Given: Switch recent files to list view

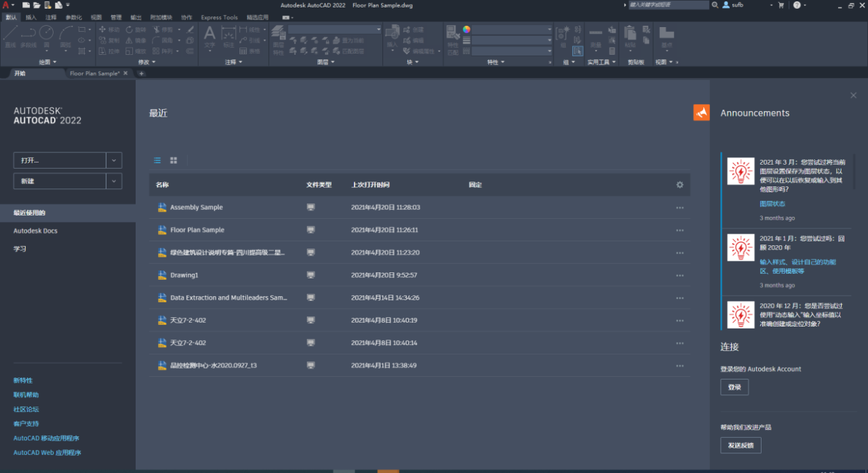Looking at the screenshot, I should (x=157, y=161).
